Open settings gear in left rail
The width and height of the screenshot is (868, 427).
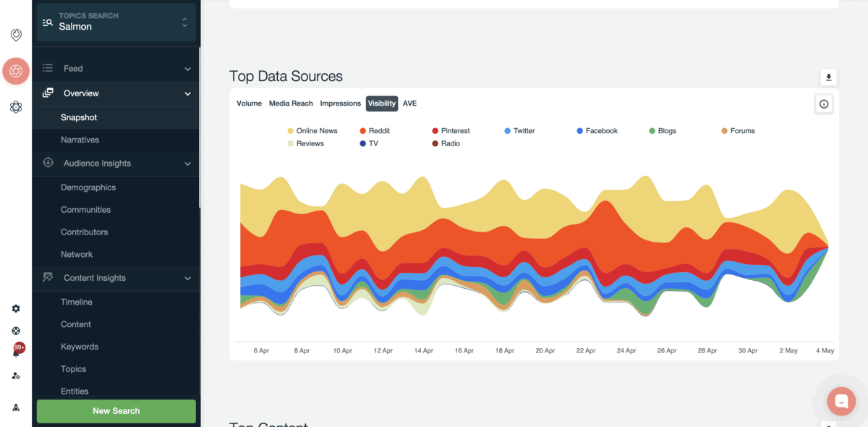point(16,308)
